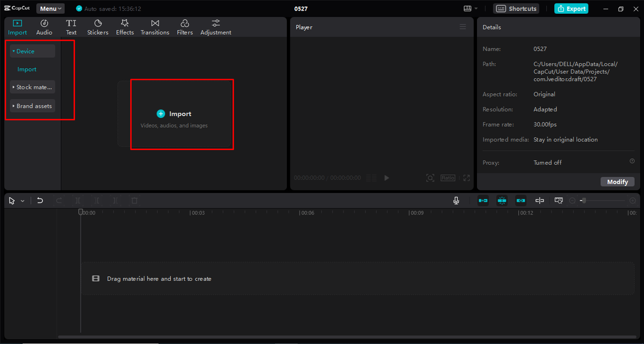
Task: Click the project title 0527
Action: click(301, 9)
